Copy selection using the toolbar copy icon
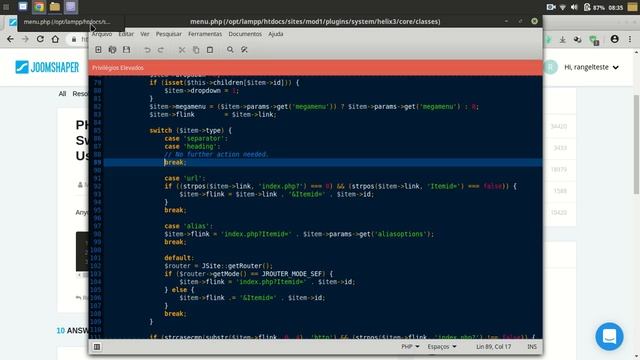The image size is (640, 360). [x=196, y=50]
